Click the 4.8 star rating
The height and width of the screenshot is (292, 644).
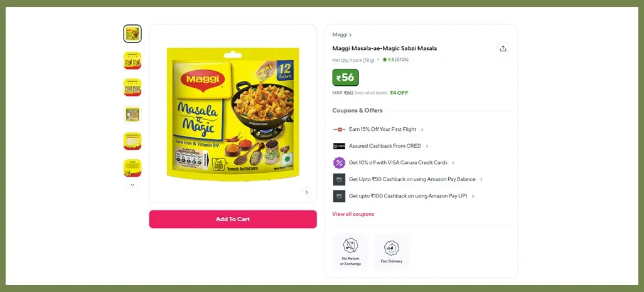click(395, 60)
